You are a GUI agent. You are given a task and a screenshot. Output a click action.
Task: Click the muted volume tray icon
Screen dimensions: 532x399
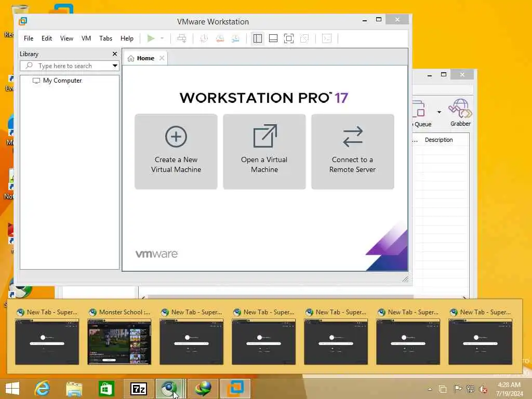pos(483,389)
